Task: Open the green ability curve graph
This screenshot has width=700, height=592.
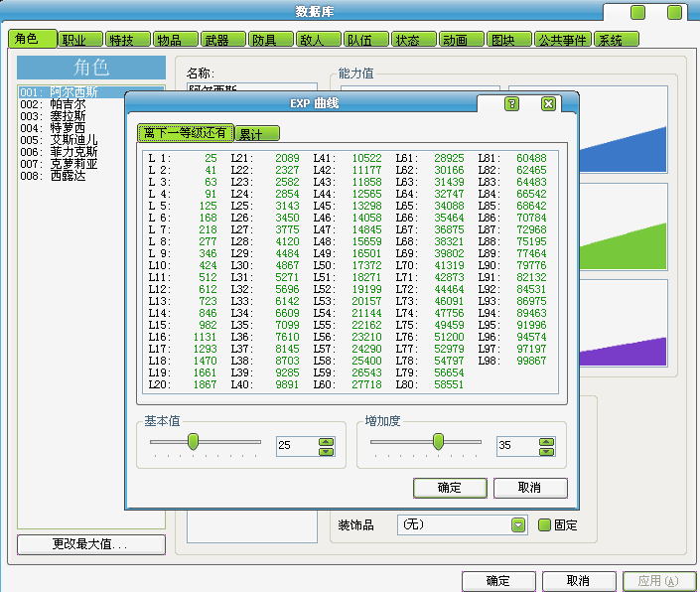Action: tap(624, 226)
